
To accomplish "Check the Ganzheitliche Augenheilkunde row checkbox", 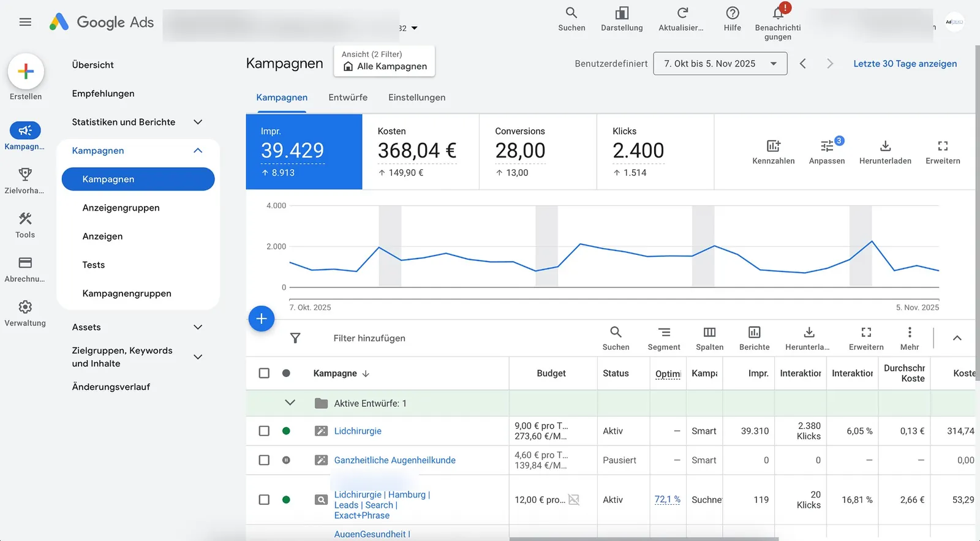I will coord(264,460).
